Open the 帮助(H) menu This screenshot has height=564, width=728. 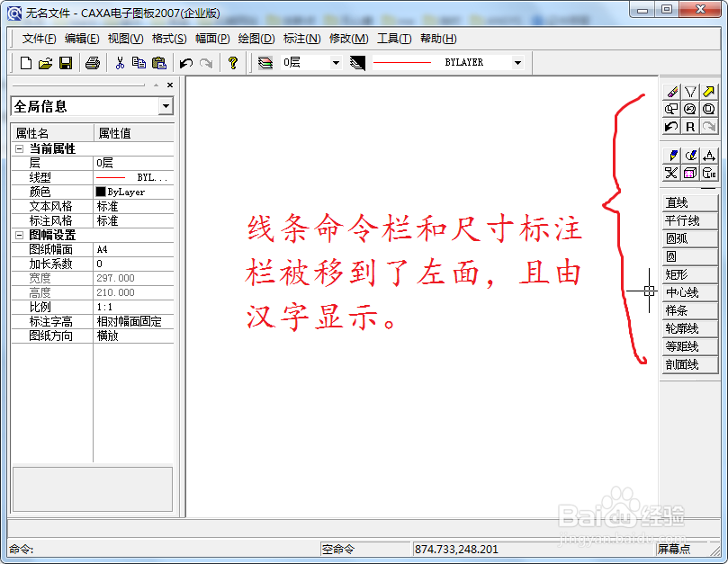438,39
